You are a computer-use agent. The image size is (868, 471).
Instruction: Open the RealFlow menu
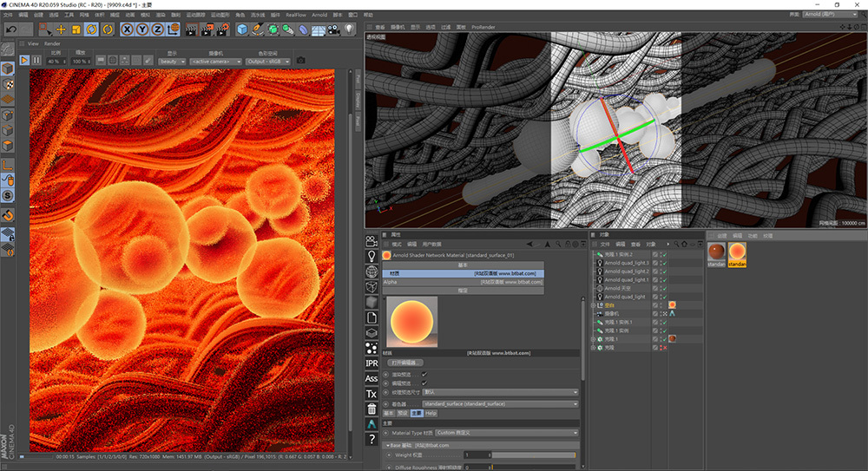coord(296,15)
